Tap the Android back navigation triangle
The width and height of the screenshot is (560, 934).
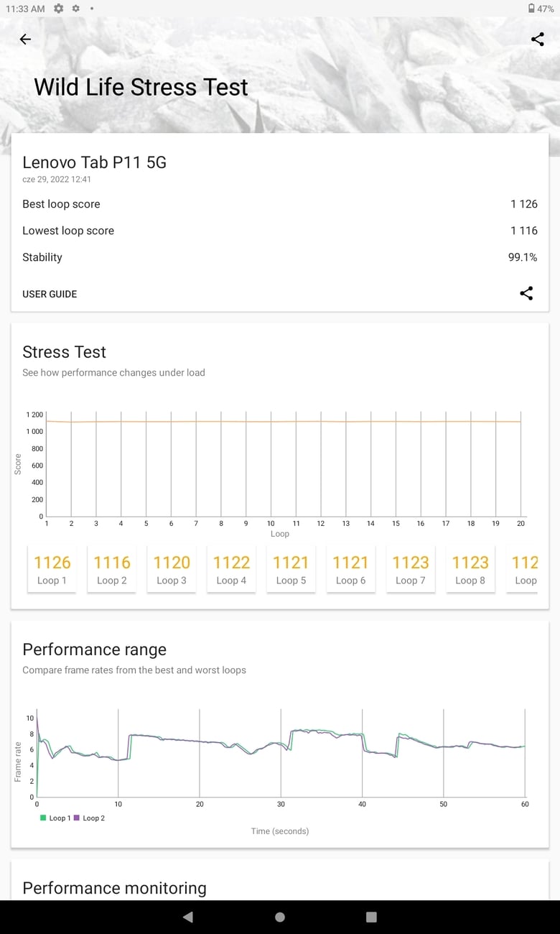pyautogui.click(x=188, y=917)
